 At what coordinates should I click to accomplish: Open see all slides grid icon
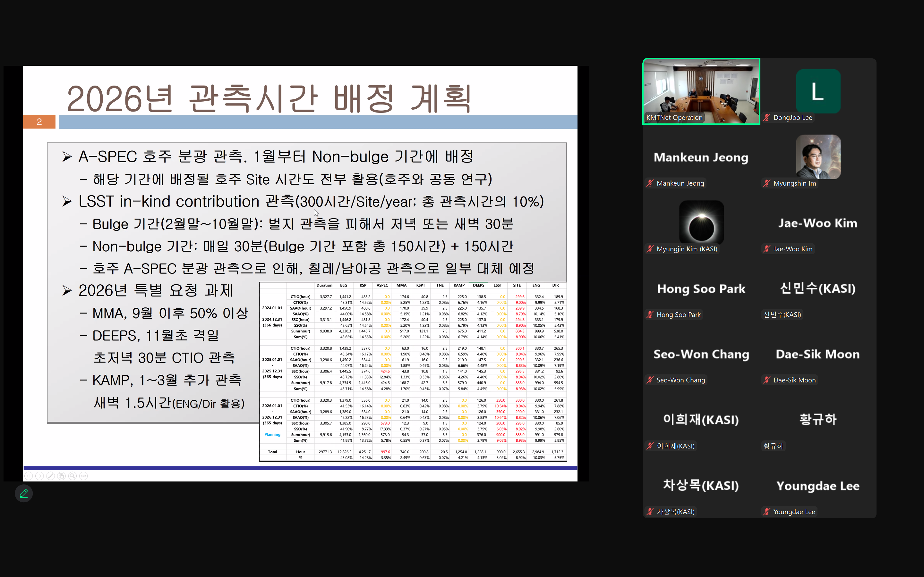tap(62, 476)
